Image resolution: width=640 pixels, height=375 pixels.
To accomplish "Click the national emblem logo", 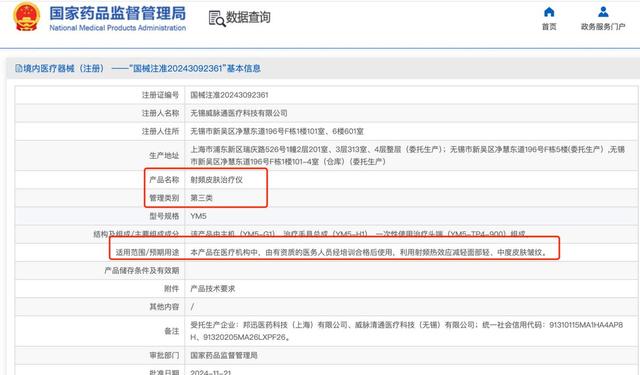I will [27, 17].
